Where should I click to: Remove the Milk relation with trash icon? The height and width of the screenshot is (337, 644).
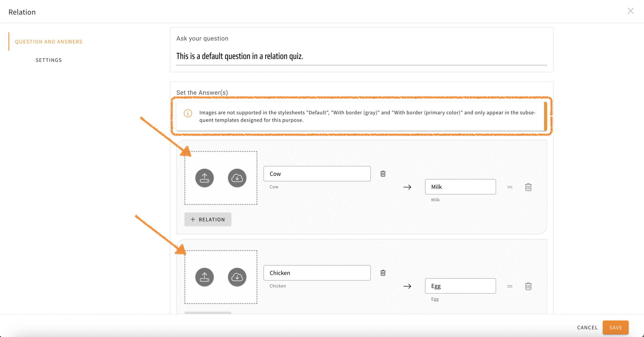click(528, 187)
